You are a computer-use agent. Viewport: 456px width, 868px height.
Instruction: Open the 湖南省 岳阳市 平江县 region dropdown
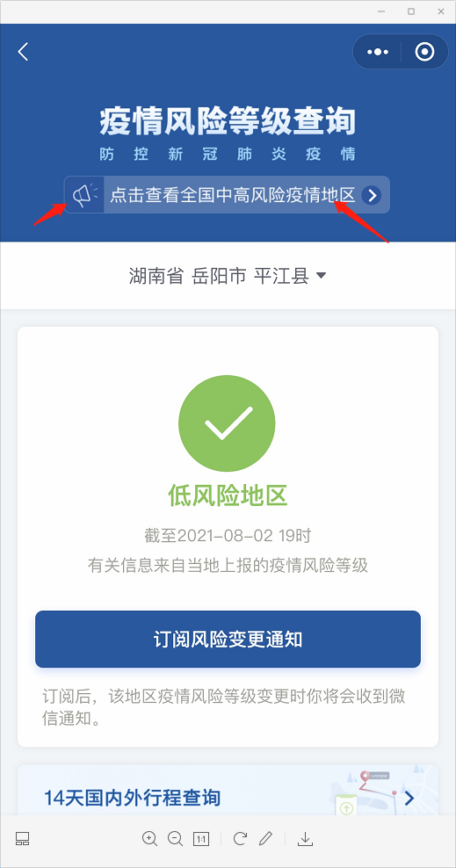click(228, 276)
